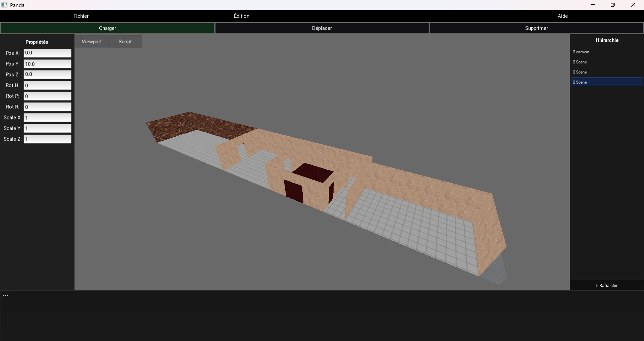Switch to the Viewport tab
This screenshot has width=644, height=341.
click(92, 42)
